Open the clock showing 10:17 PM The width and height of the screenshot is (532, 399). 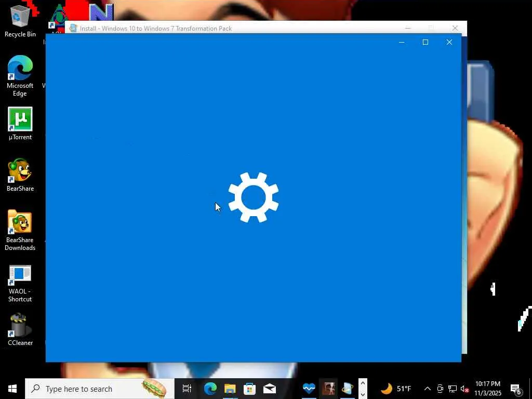487,389
